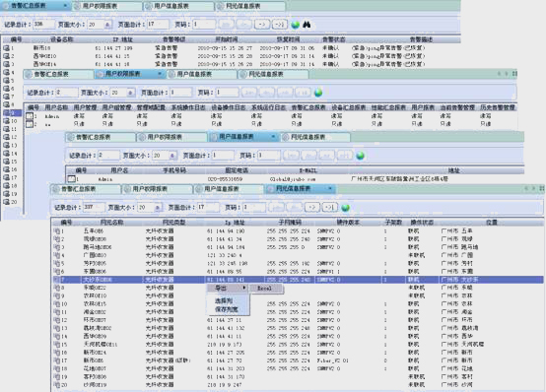
Task: Click element icon of row 3 跑马地
Action: 57,247
